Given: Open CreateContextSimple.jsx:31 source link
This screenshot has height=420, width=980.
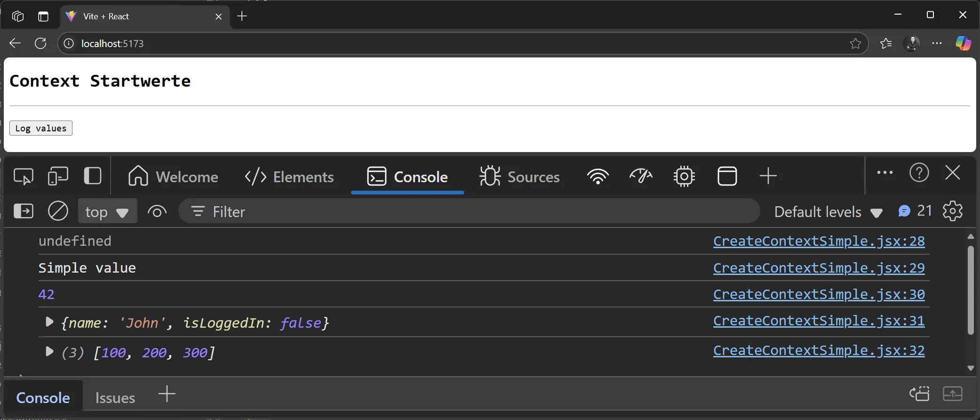Looking at the screenshot, I should [x=819, y=321].
